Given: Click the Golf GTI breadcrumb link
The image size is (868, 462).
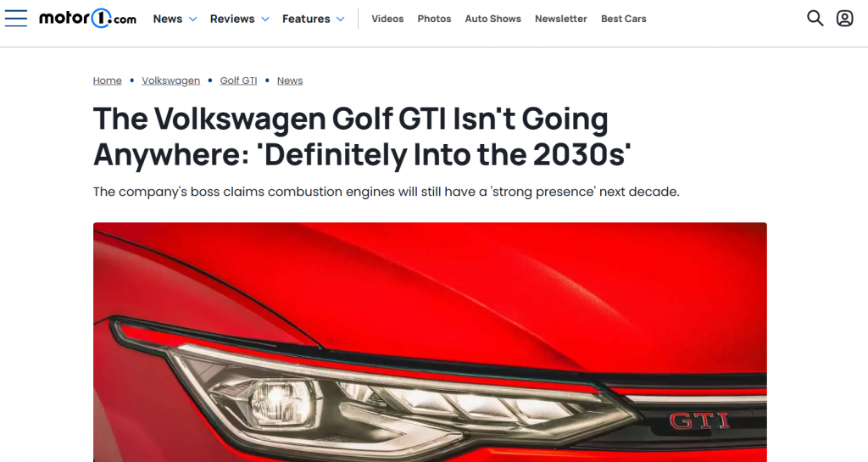Looking at the screenshot, I should point(238,81).
